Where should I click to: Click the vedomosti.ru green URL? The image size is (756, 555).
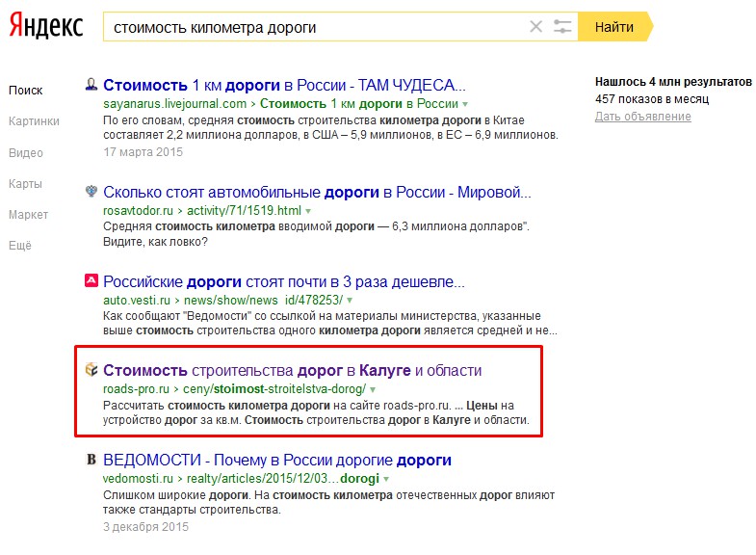[138, 478]
